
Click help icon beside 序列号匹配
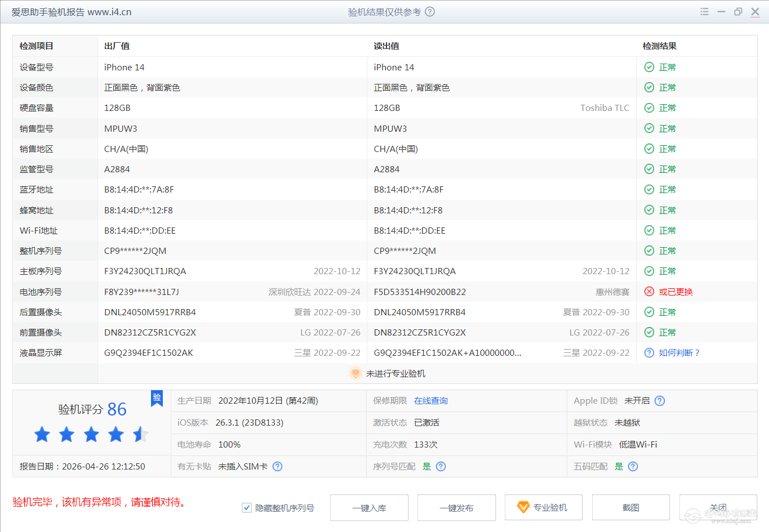click(x=441, y=467)
